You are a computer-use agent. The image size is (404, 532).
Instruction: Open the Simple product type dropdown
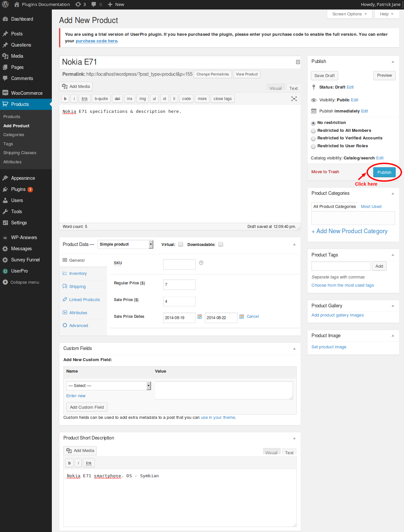click(125, 244)
